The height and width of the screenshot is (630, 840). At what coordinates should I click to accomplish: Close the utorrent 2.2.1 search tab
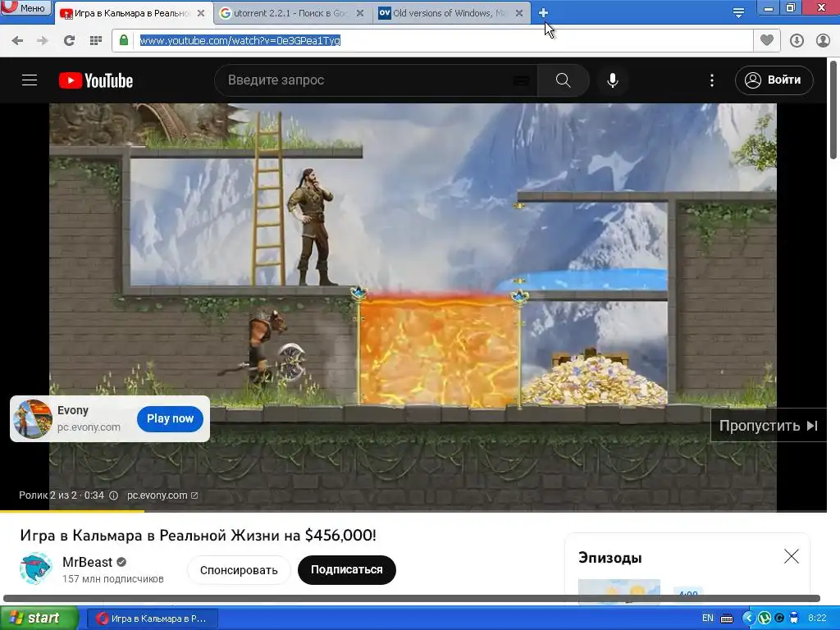[360, 13]
